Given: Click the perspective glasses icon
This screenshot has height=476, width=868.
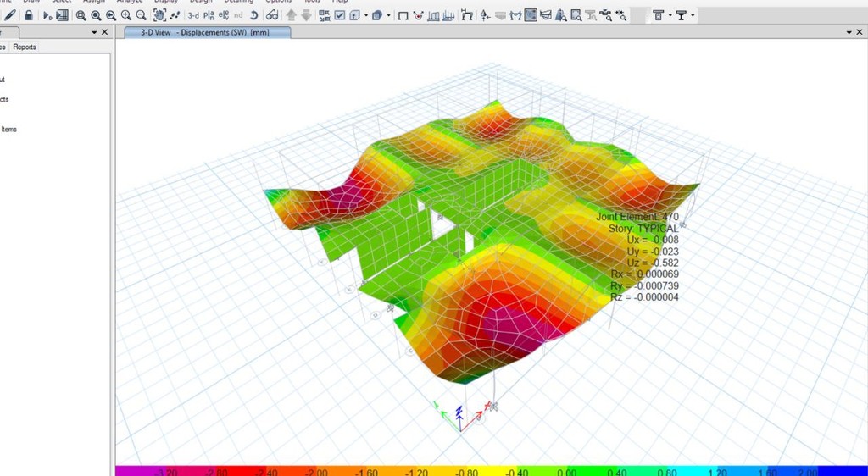Looking at the screenshot, I should pos(272,15).
